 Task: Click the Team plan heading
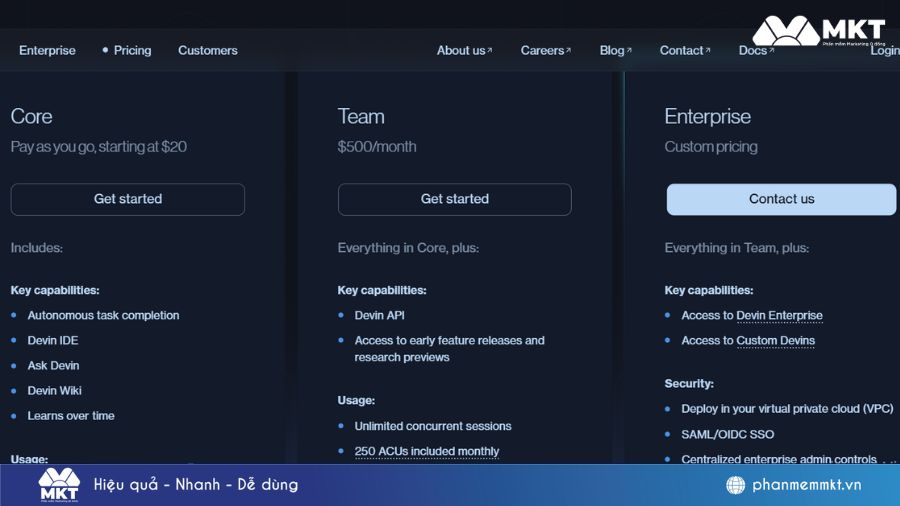click(361, 116)
